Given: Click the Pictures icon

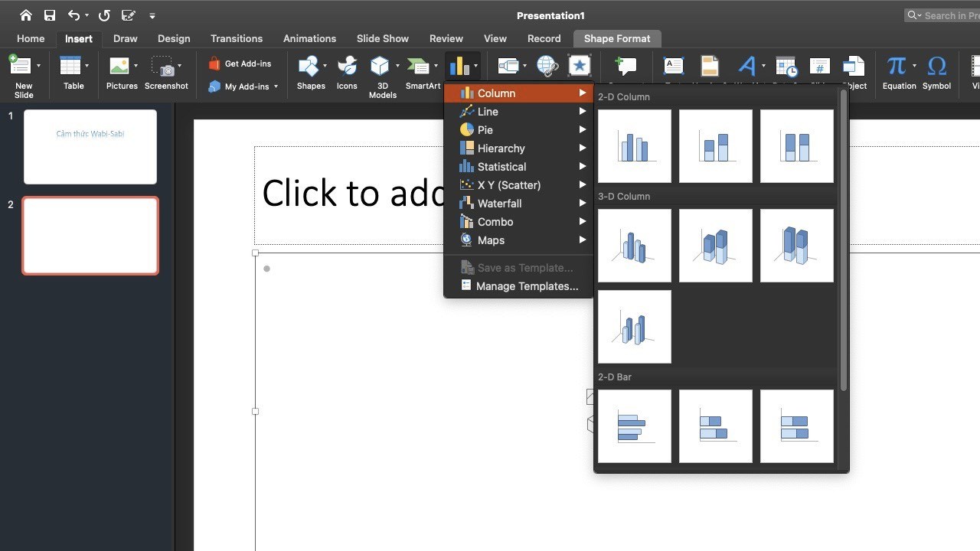Looking at the screenshot, I should pos(119,66).
